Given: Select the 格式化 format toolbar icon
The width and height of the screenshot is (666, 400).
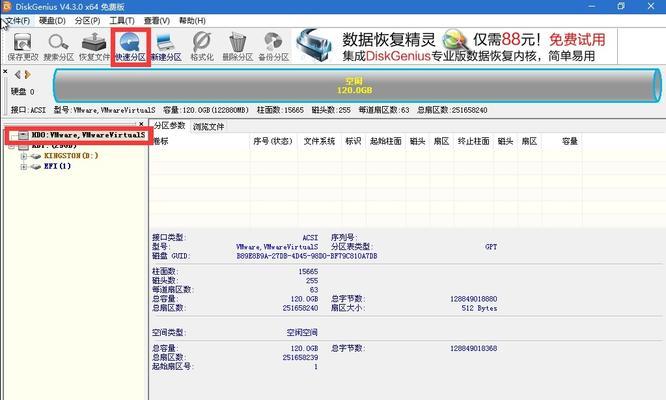Looking at the screenshot, I should (202, 47).
